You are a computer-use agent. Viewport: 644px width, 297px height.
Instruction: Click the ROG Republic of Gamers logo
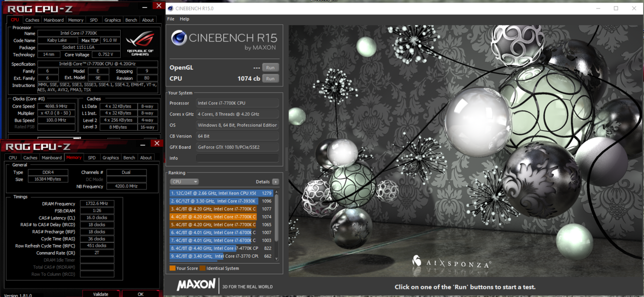pos(141,44)
